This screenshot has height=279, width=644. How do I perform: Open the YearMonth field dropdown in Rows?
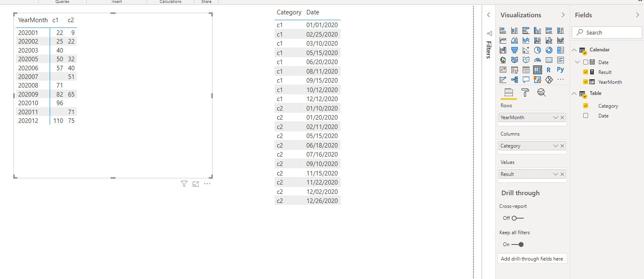point(556,118)
